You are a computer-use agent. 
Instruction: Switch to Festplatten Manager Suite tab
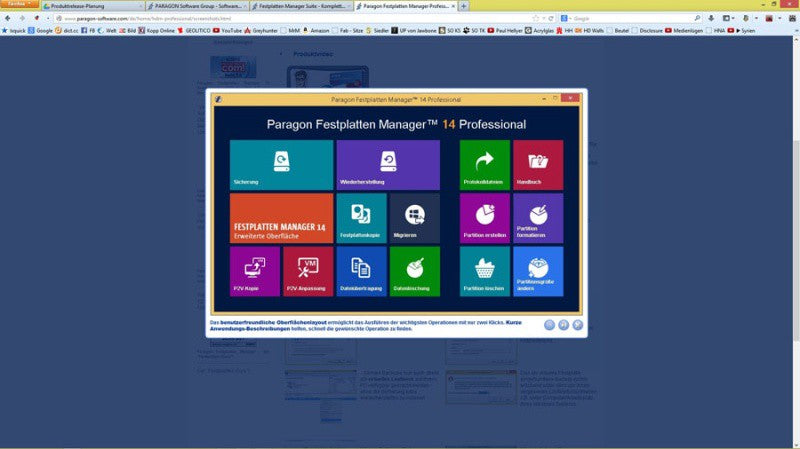tap(301, 6)
